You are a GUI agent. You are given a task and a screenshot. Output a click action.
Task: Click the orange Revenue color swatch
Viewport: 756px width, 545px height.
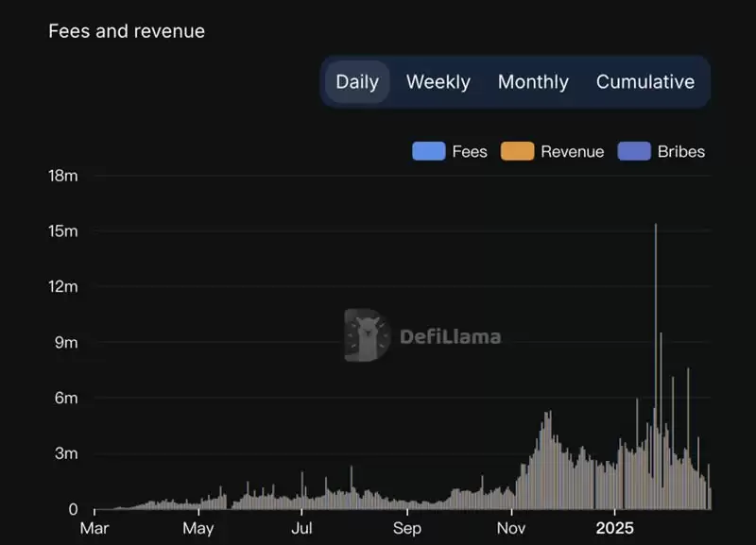coord(518,151)
